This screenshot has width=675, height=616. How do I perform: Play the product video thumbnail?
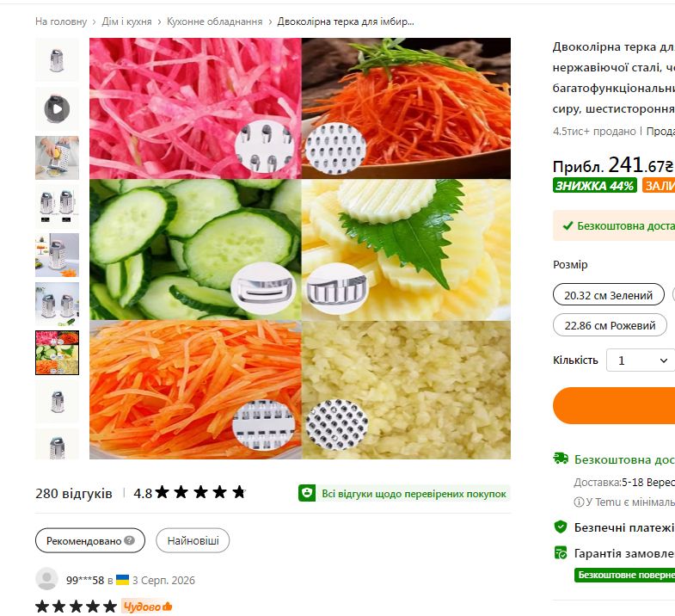point(57,109)
